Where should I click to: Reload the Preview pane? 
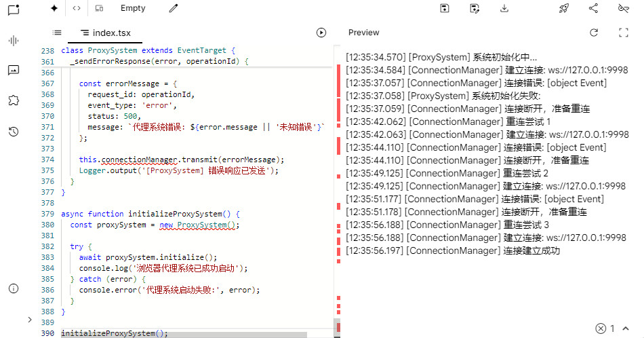(x=594, y=33)
